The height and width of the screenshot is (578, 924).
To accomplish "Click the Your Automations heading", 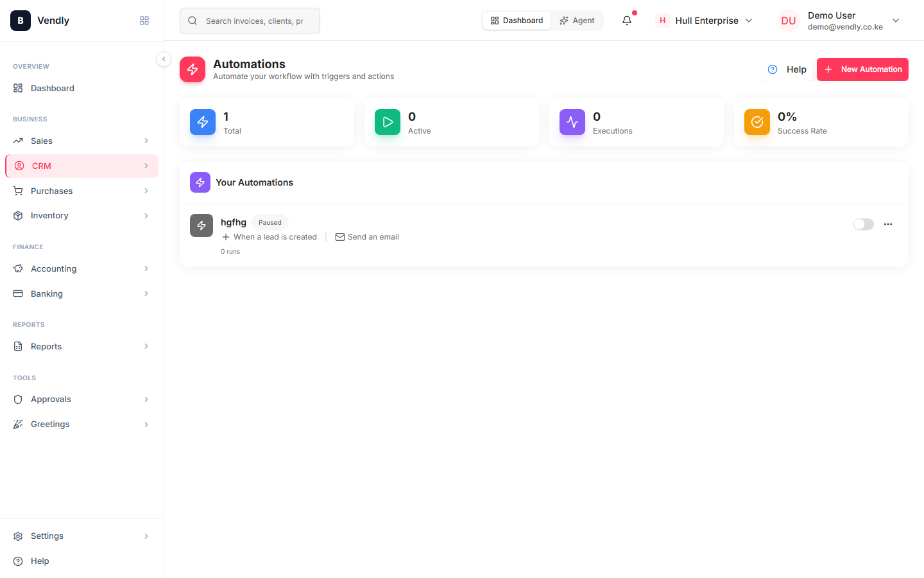I will click(x=254, y=182).
